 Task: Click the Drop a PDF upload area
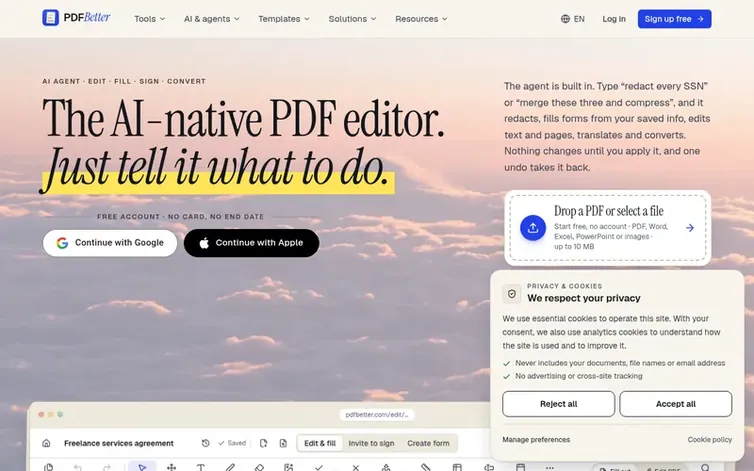point(607,228)
